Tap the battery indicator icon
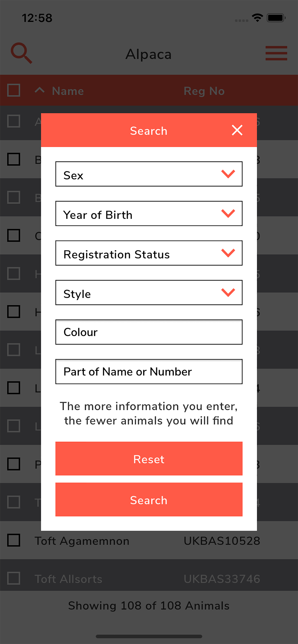The image size is (298, 644). pos(276,18)
